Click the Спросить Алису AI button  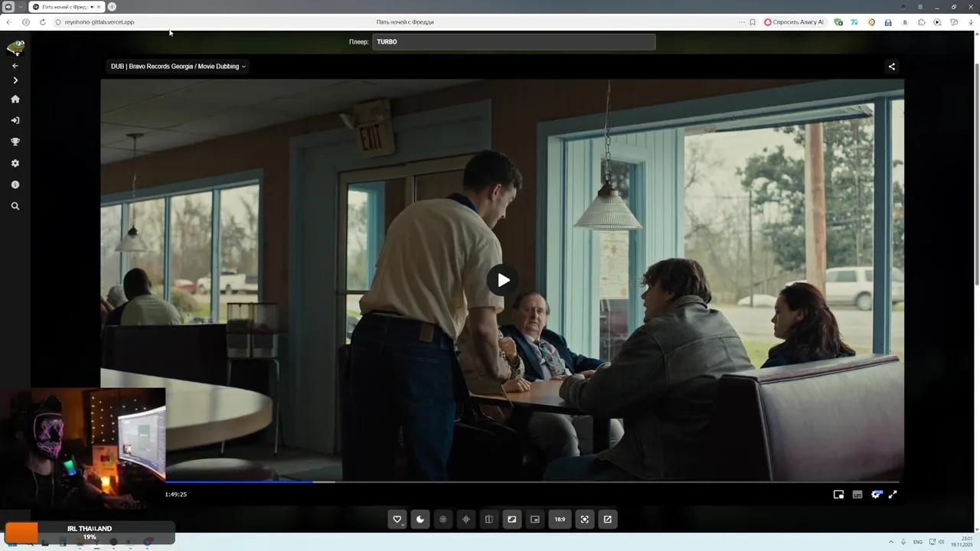tap(794, 22)
